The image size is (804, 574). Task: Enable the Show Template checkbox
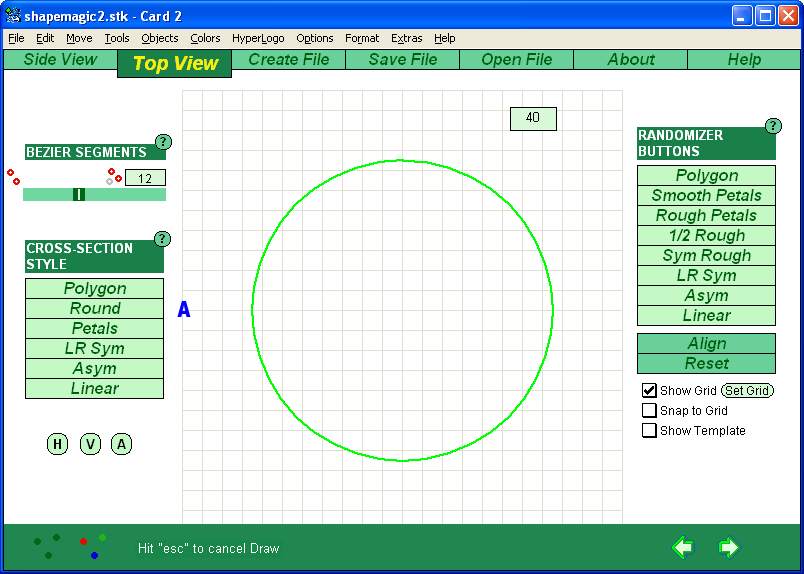[650, 431]
